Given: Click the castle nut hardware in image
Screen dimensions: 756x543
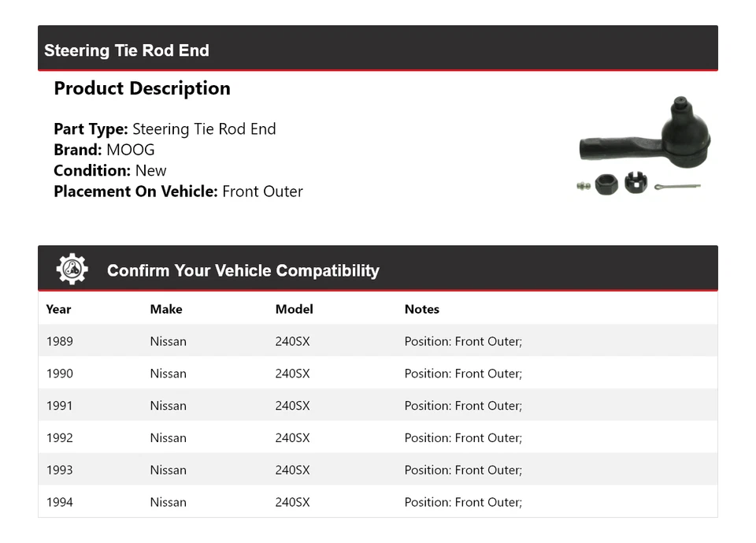Looking at the screenshot, I should (634, 183).
